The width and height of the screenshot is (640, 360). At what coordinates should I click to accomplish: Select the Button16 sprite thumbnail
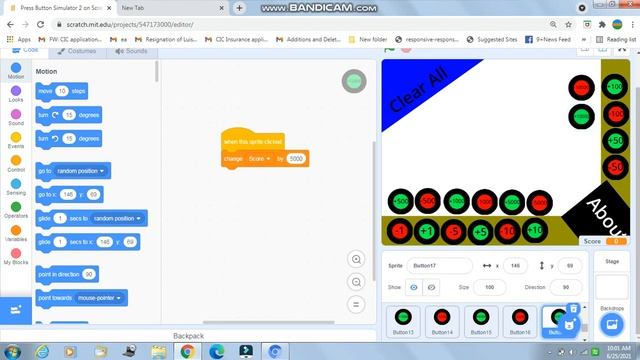tap(520, 322)
